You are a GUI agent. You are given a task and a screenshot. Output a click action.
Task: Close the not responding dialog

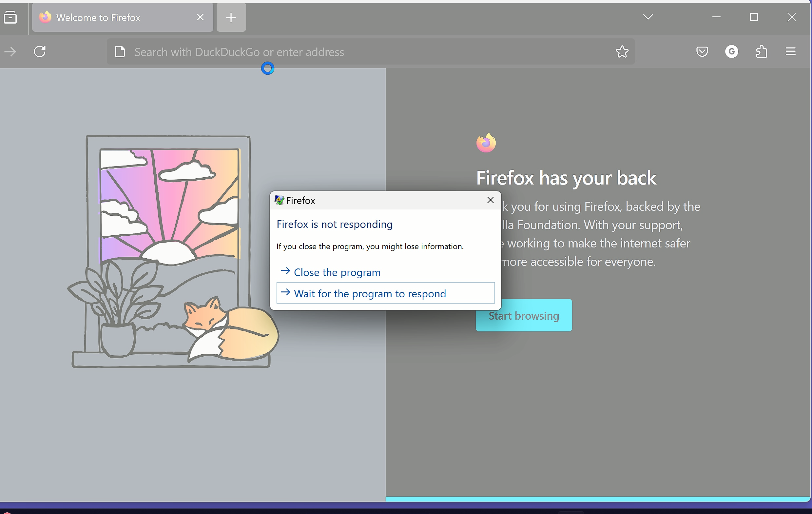click(x=490, y=200)
